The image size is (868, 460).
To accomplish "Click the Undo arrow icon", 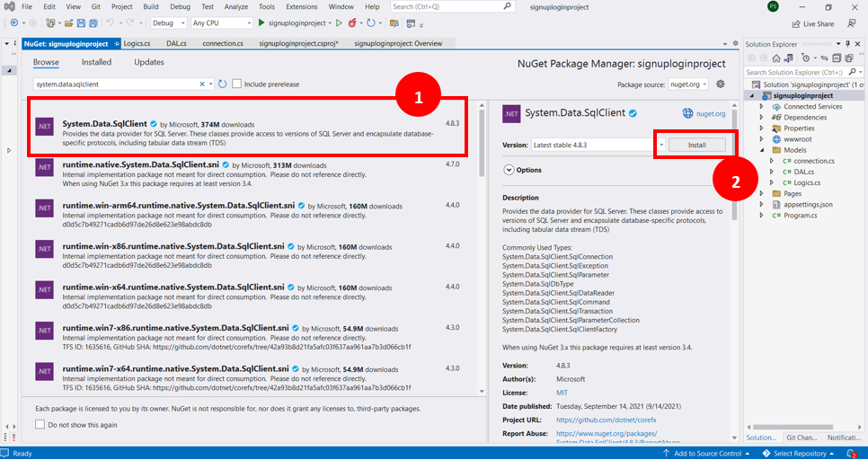I will coord(110,23).
